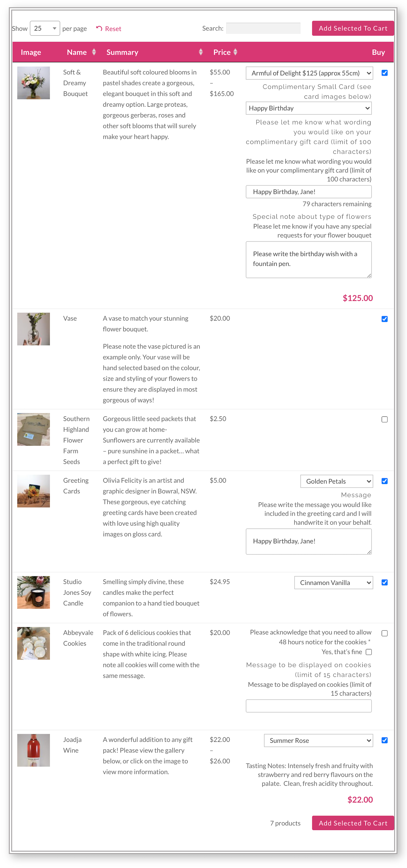Expand the Summer Rose wine dropdown
The image size is (407, 868).
tap(318, 740)
